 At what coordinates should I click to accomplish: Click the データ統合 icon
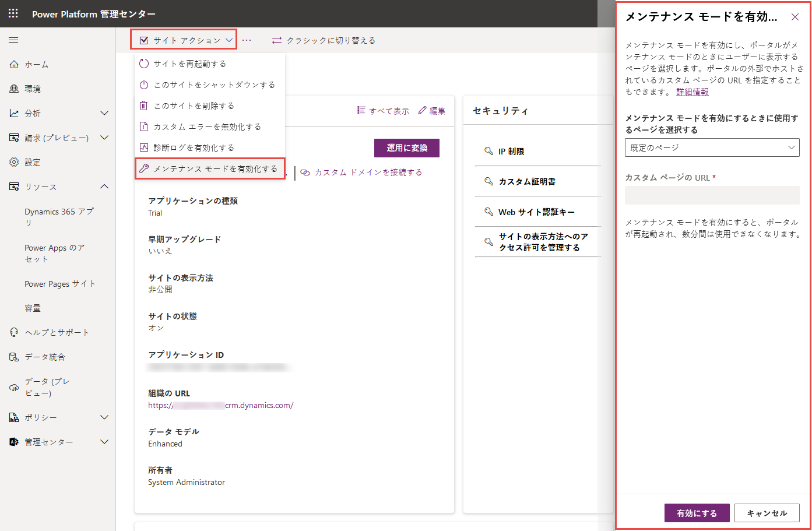point(14,357)
